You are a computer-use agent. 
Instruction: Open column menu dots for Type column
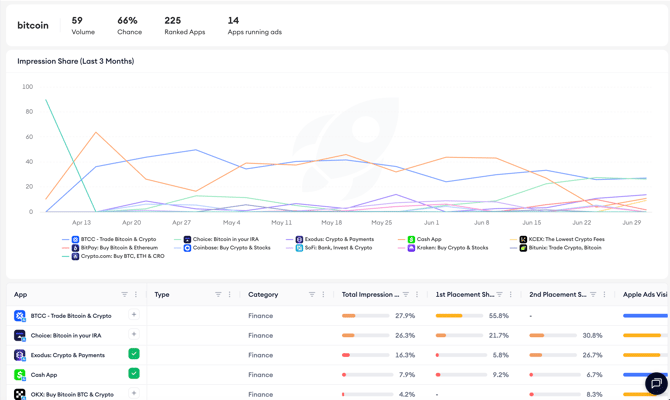229,294
